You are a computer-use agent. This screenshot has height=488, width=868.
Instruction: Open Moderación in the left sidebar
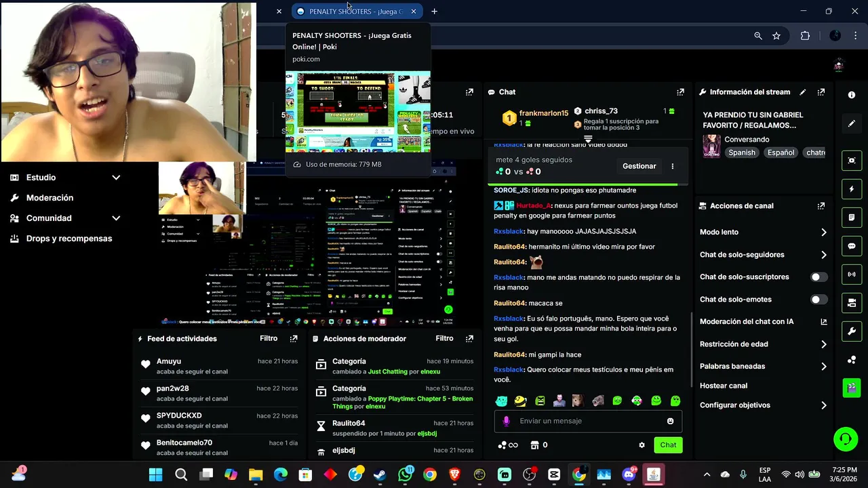pyautogui.click(x=50, y=198)
